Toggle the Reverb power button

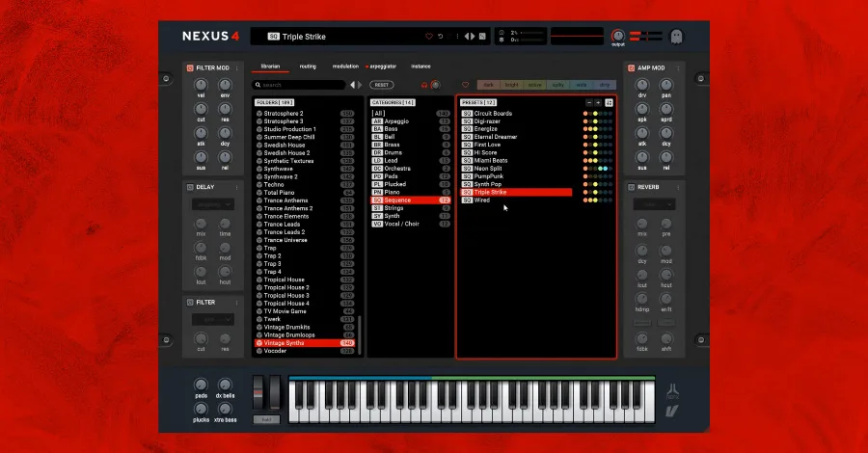(x=631, y=188)
